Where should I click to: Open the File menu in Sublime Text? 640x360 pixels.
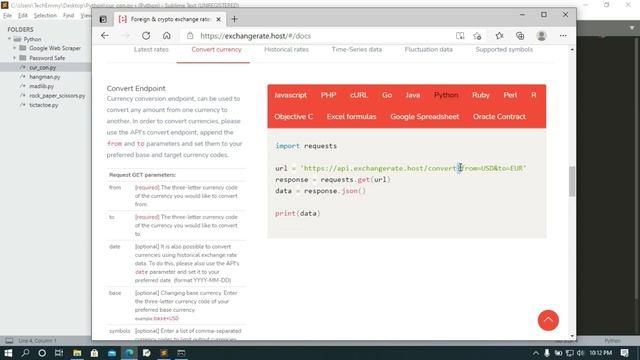[x=7, y=16]
